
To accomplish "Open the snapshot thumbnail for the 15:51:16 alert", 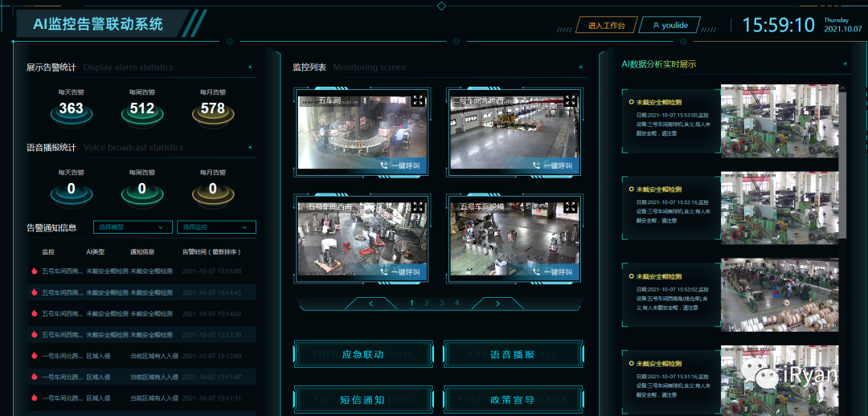I will (x=780, y=381).
